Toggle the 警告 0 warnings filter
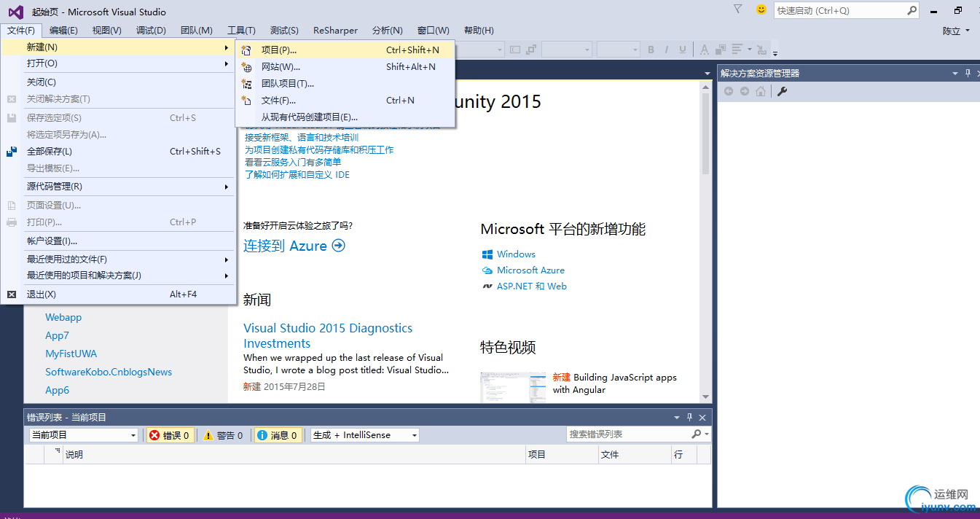This screenshot has width=980, height=519. [223, 435]
